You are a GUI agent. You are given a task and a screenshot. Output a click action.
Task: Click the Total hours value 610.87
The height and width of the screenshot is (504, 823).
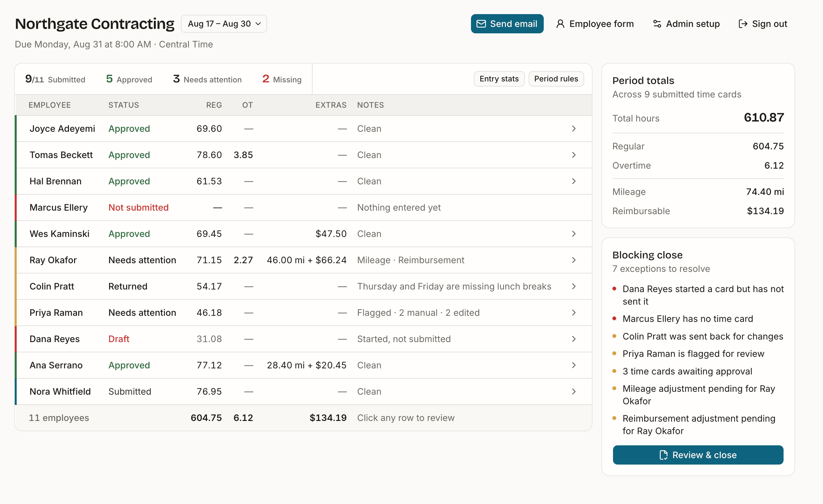click(764, 118)
